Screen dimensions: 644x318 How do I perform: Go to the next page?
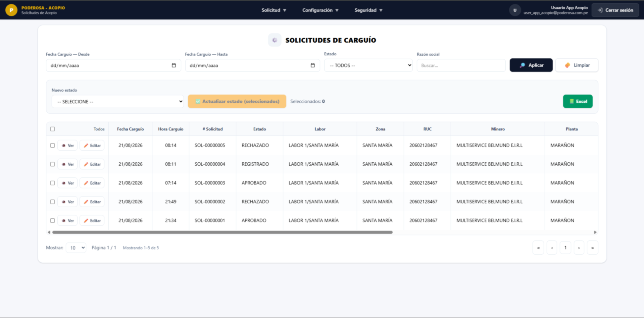[579, 248]
